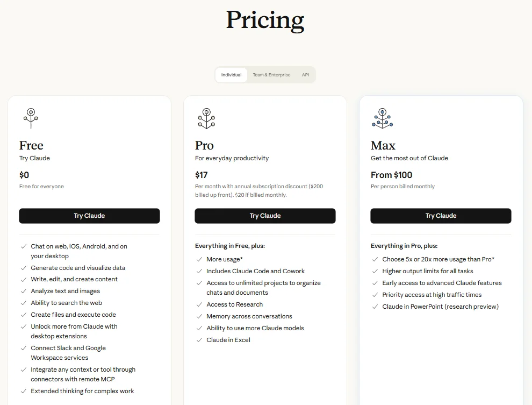Click the checkmark beside 'Higher output limits for all tasks'
This screenshot has width=532, height=405.
pyautogui.click(x=375, y=271)
